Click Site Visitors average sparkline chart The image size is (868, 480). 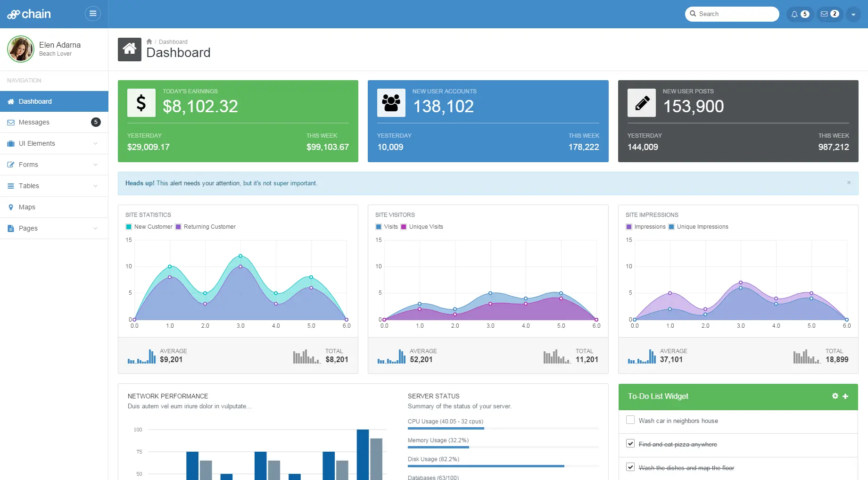click(391, 356)
